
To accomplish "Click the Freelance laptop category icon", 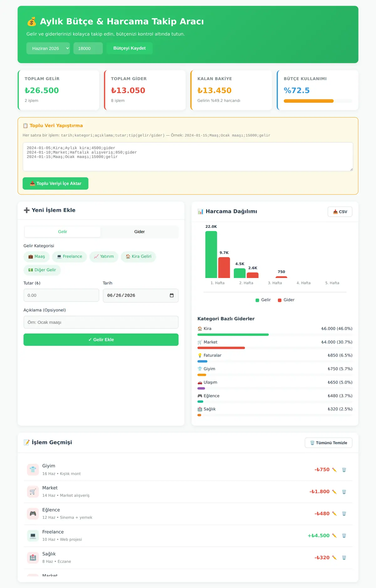I will [33, 535].
